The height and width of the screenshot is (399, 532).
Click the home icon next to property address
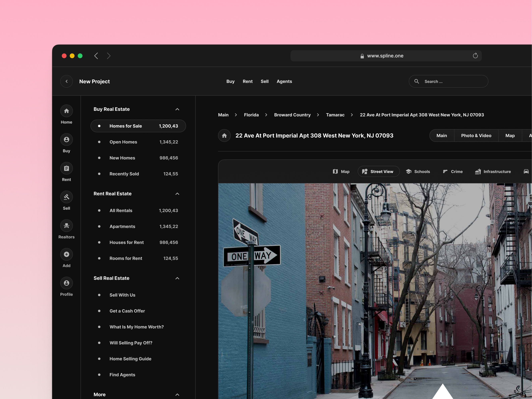(x=224, y=135)
